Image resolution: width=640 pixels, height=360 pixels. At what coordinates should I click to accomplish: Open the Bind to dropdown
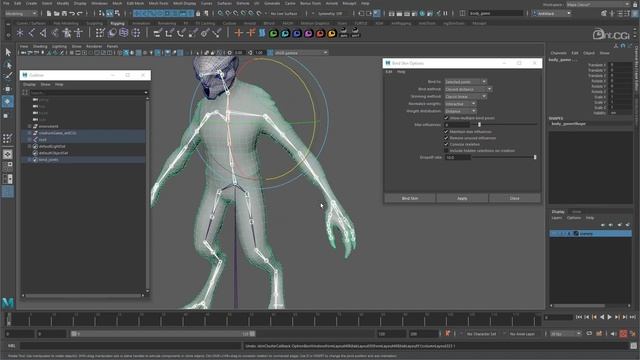(465, 82)
